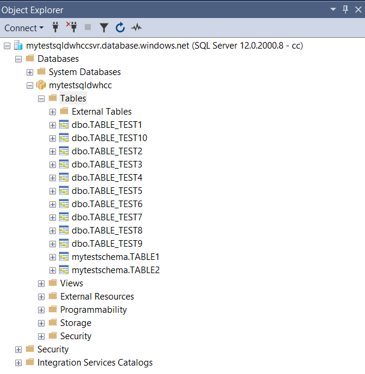Expand the dbo.TABLE_TEST9 node

click(x=52, y=244)
